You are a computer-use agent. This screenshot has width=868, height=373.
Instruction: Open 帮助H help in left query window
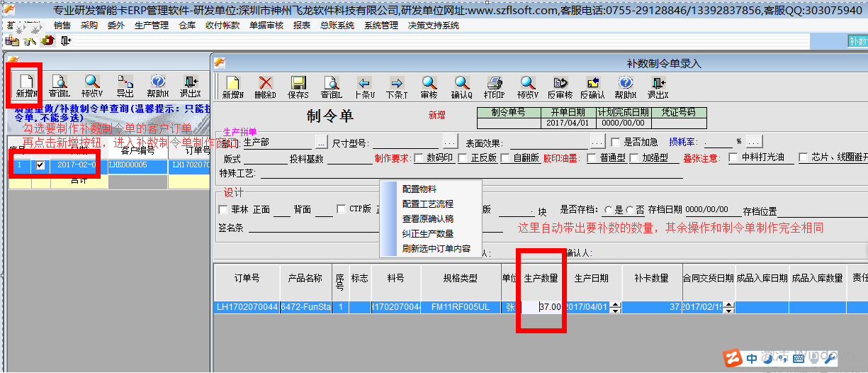(158, 87)
